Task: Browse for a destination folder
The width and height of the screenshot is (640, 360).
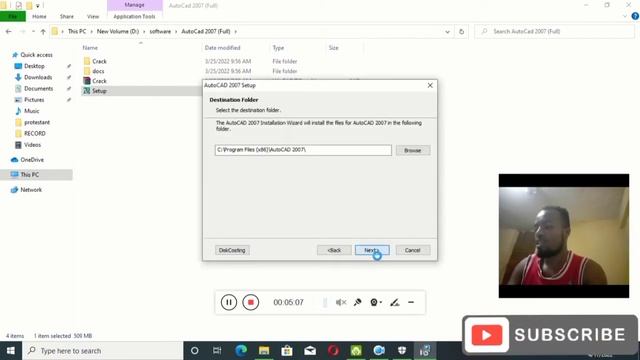Action: point(413,150)
